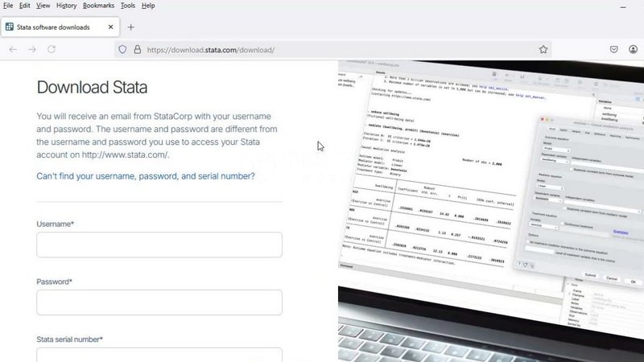Click the back navigation arrow

click(x=13, y=50)
